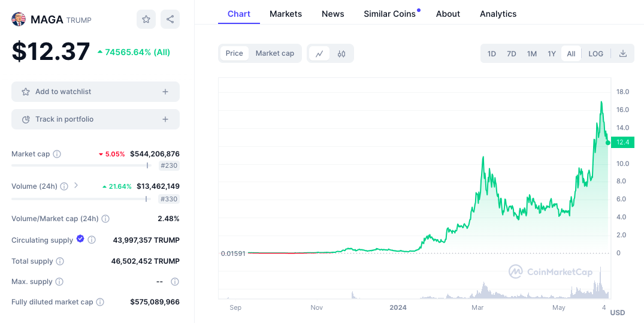644x323 pixels.
Task: Click plus icon on Track in portfolio
Action: [165, 119]
